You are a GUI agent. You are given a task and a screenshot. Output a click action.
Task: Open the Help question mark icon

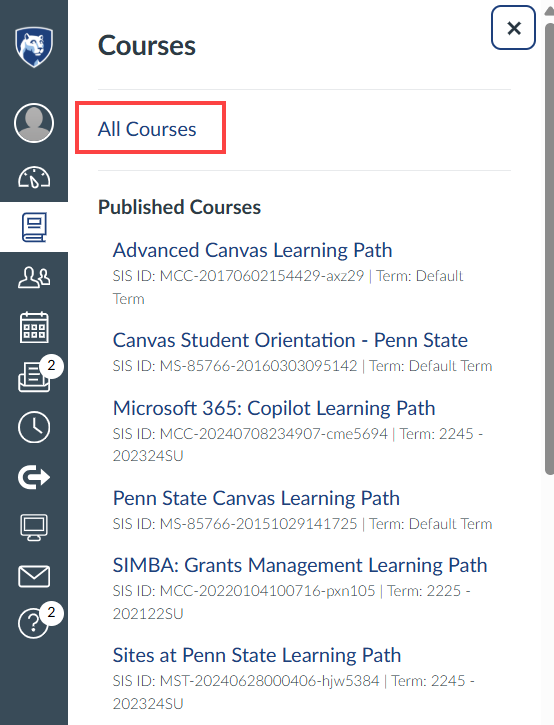33,623
